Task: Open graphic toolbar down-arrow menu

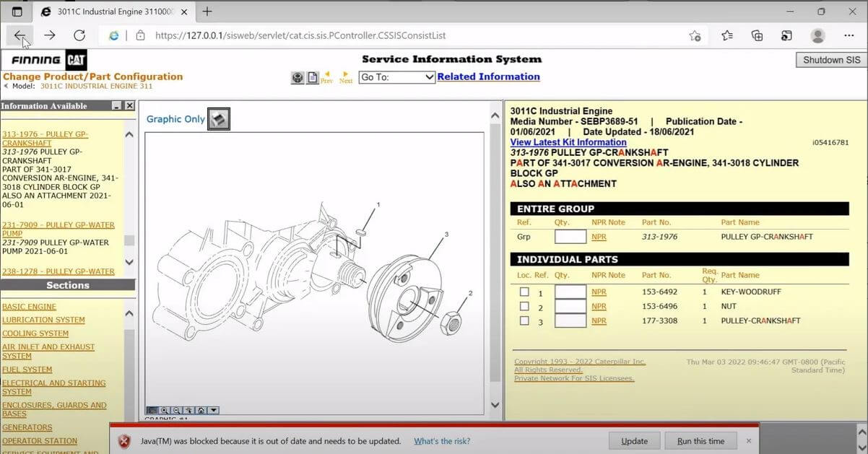Action: coord(214,411)
